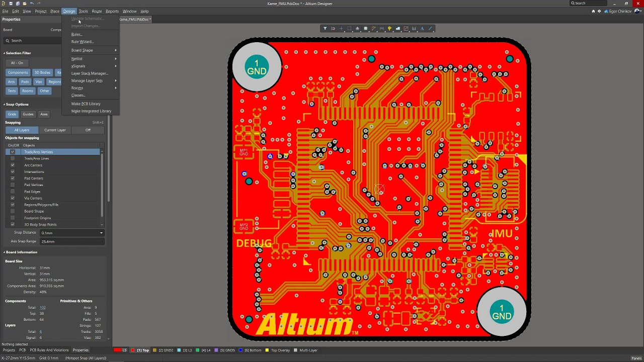This screenshot has width=644, height=362.
Task: Toggle the Components selection filter button
Action: [x=18, y=72]
